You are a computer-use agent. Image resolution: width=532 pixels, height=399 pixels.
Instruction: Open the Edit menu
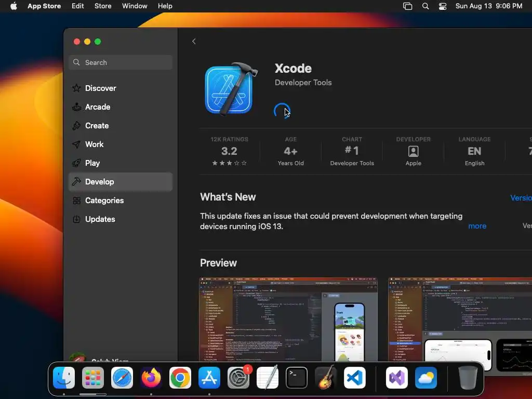pyautogui.click(x=78, y=6)
